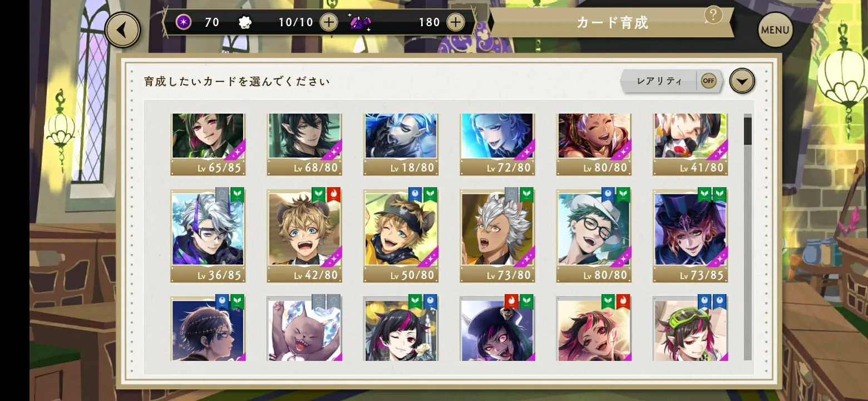Image resolution: width=868 pixels, height=401 pixels.
Task: Pick the card with Lv 42/80
Action: coord(304,236)
